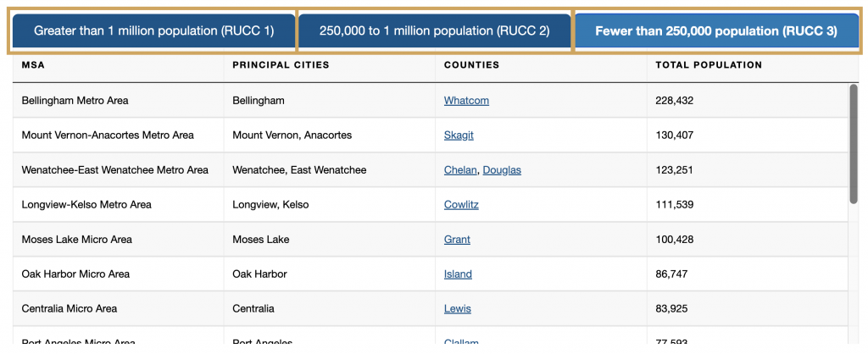Select the population value 83,925
The image size is (868, 354).
coord(671,308)
